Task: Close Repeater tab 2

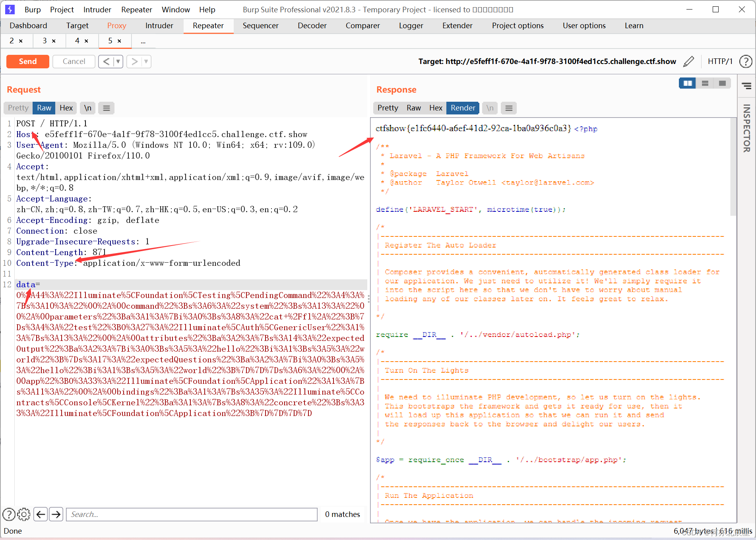Action: (x=21, y=41)
